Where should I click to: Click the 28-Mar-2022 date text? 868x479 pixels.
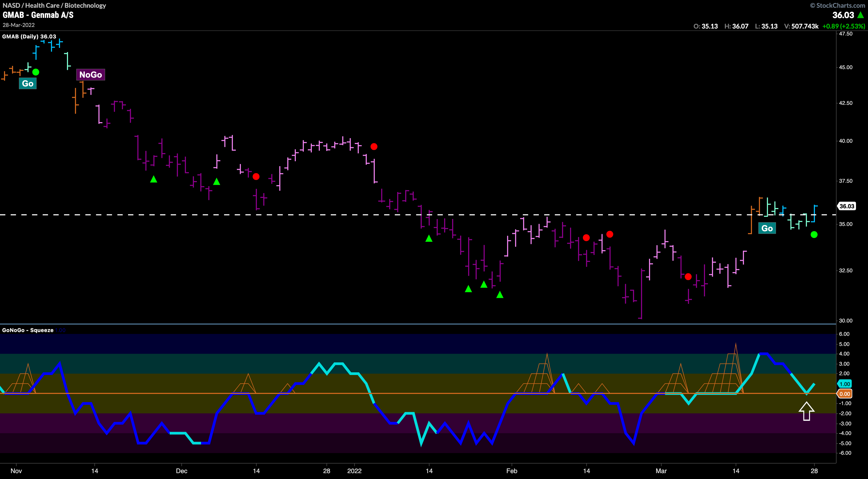pyautogui.click(x=19, y=25)
